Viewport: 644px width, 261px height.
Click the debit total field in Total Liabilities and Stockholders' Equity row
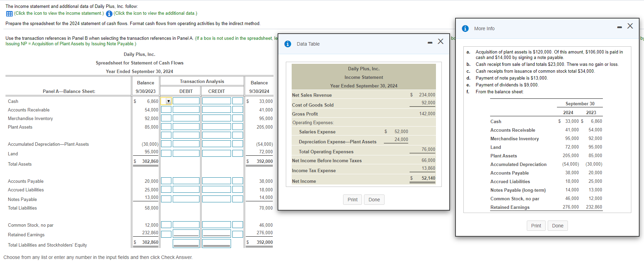pyautogui.click(x=186, y=243)
